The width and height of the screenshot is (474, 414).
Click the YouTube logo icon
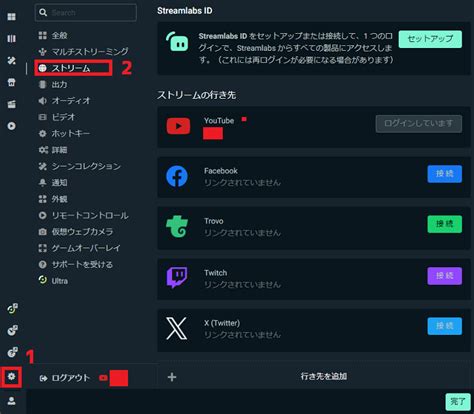pos(178,126)
